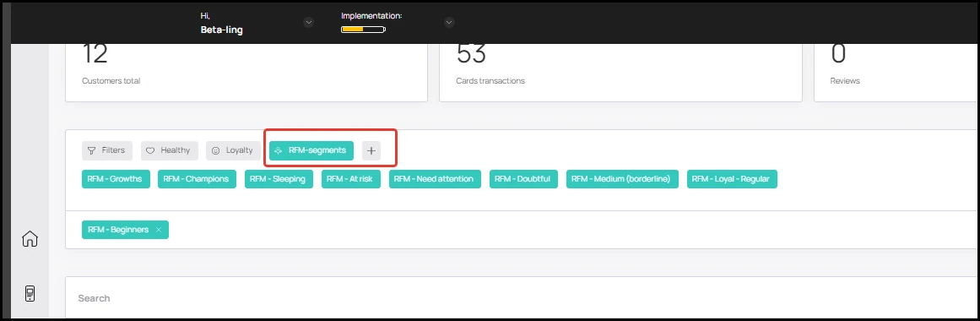The height and width of the screenshot is (321, 980).
Task: Click the sparkle icon on RFM-segments
Action: [279, 151]
